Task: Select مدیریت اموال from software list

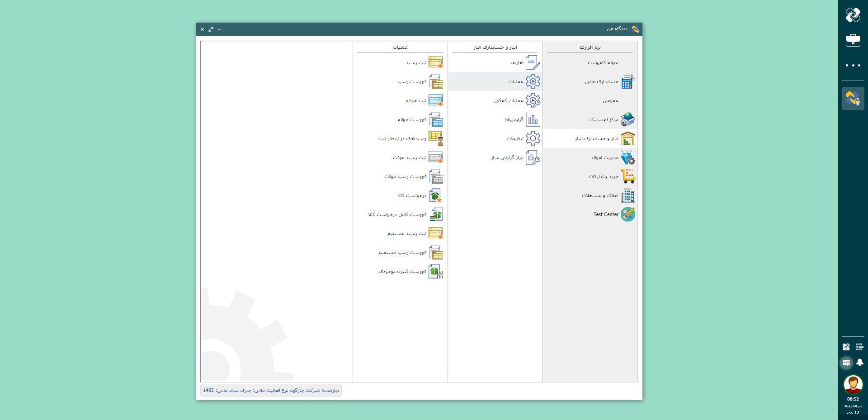Action: pos(605,158)
